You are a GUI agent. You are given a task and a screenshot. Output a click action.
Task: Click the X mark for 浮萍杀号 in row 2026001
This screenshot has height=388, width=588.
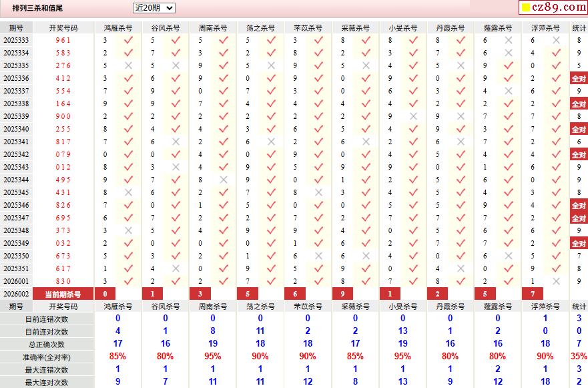pos(556,281)
